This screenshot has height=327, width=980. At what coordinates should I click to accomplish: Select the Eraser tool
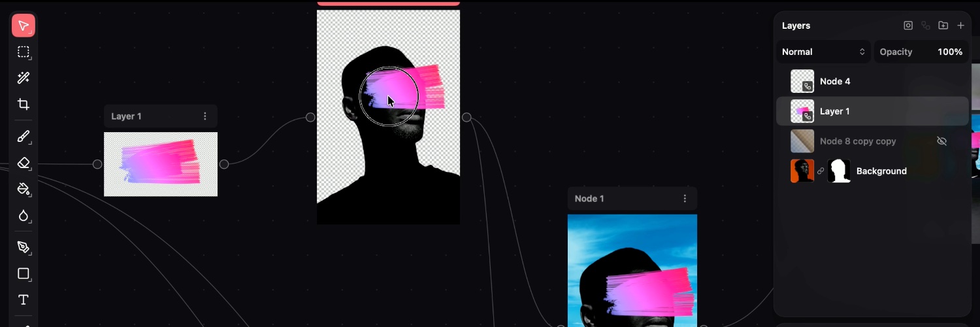[24, 163]
